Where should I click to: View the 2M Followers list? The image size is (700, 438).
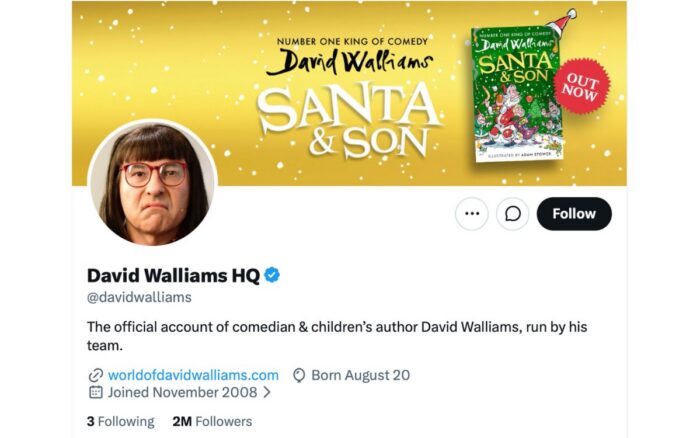point(212,421)
